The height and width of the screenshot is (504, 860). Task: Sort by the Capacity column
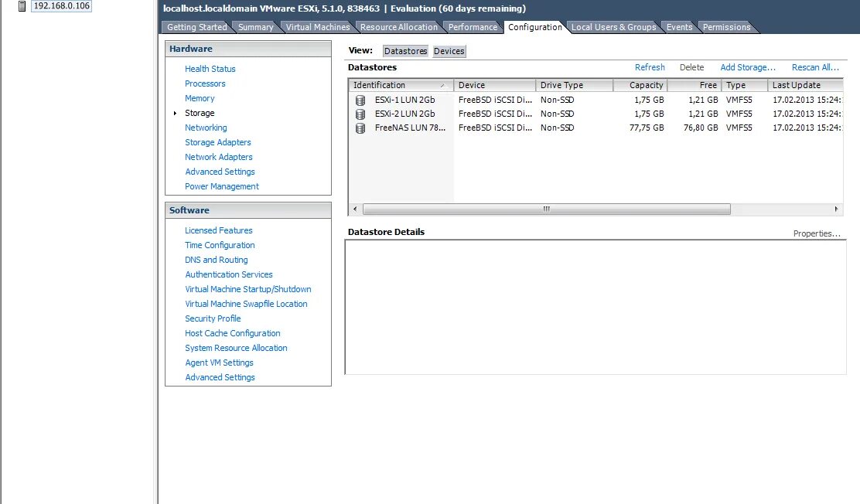[640, 85]
